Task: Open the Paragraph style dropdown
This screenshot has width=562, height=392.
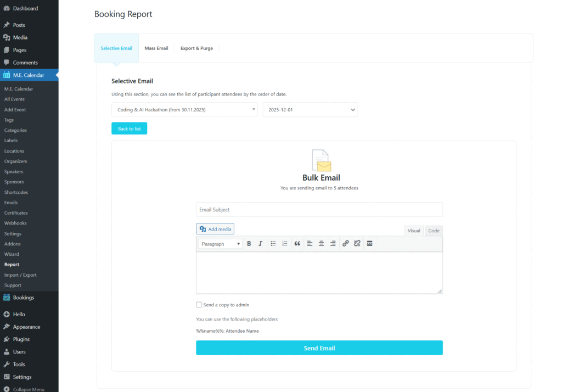Action: coord(220,243)
